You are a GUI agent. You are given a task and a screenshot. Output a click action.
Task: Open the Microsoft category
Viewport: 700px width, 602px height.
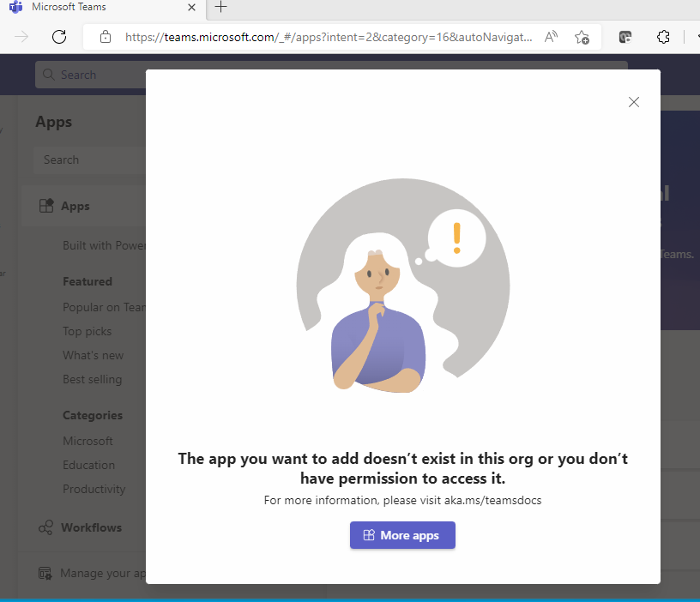coord(87,441)
